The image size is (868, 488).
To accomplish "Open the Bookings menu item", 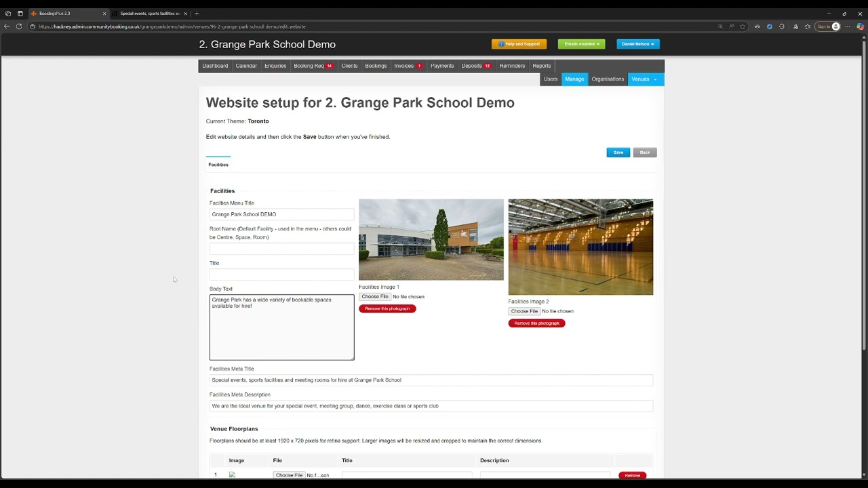I will coord(376,66).
